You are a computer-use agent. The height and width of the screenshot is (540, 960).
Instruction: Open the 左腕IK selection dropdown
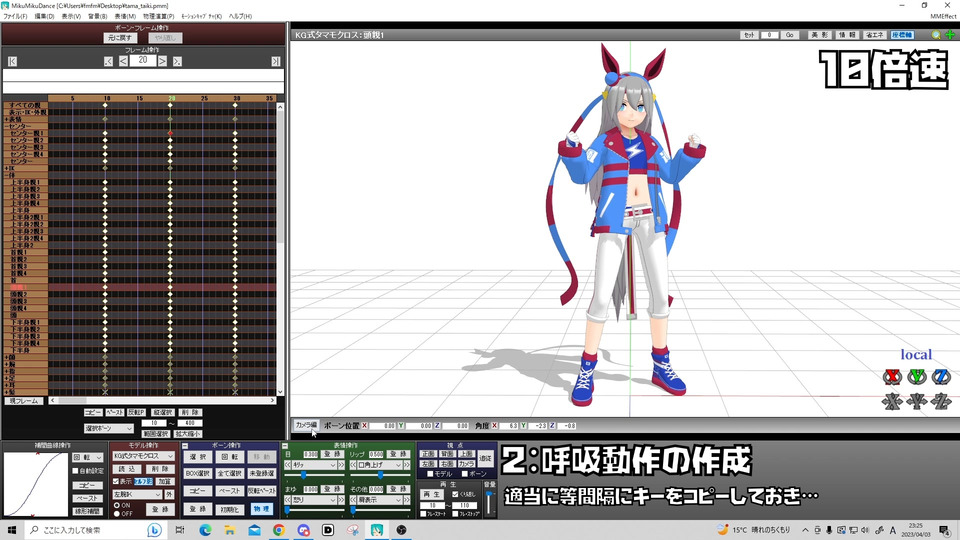[x=137, y=494]
